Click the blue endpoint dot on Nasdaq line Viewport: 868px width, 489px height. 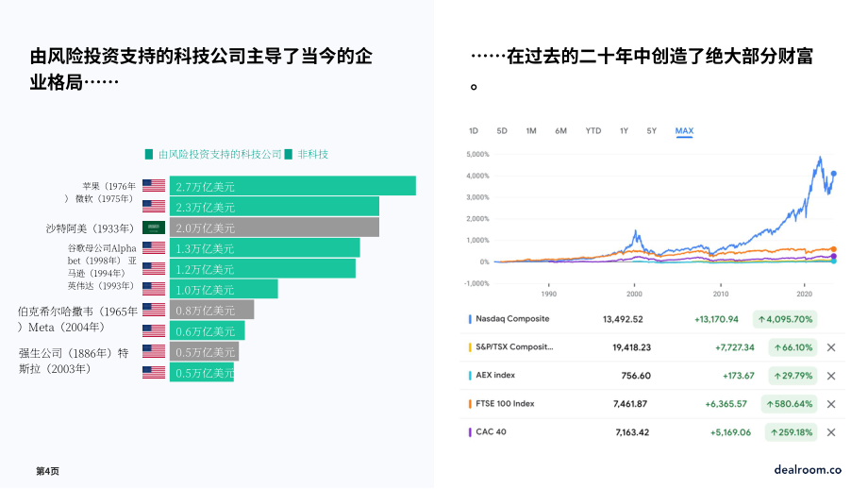834,174
